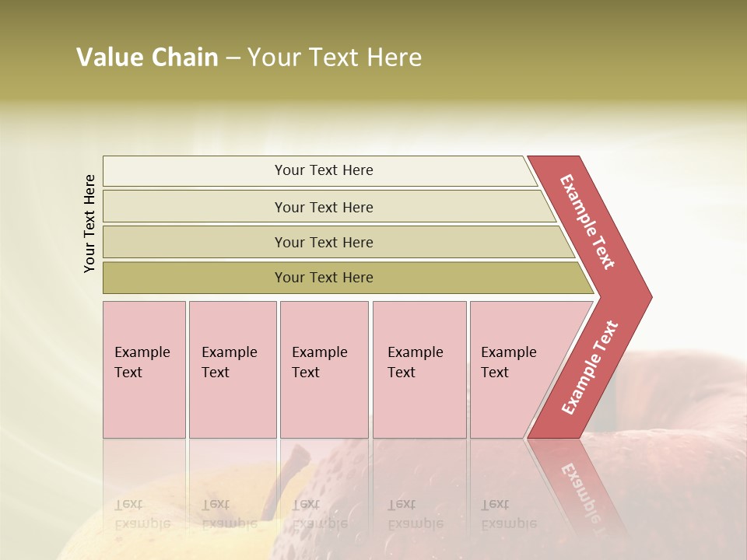
Task: Select "Your Text Here" in the slide title
Action: [x=334, y=58]
